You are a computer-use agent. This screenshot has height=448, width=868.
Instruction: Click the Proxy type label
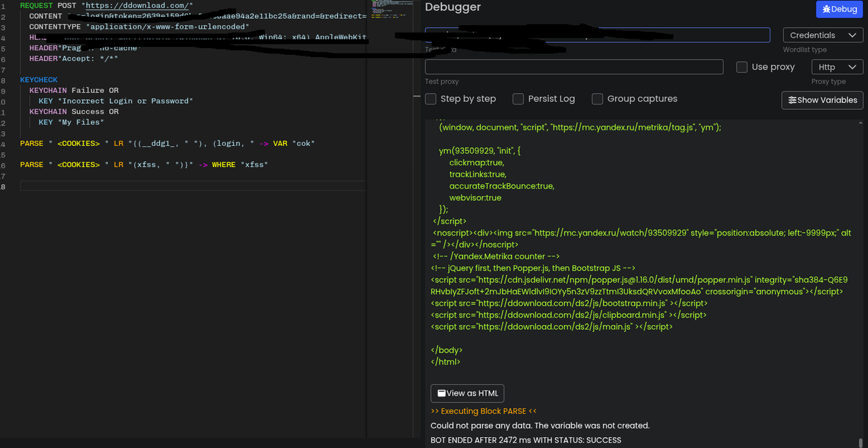pyautogui.click(x=829, y=81)
